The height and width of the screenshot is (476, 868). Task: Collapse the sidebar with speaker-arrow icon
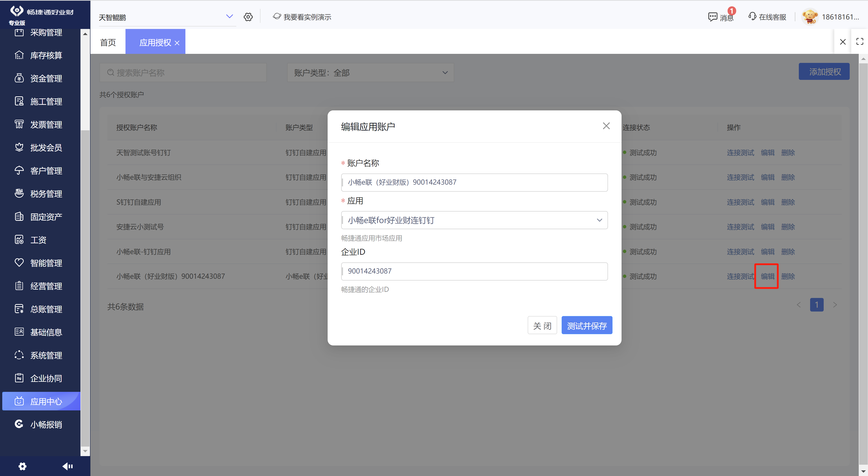point(67,466)
